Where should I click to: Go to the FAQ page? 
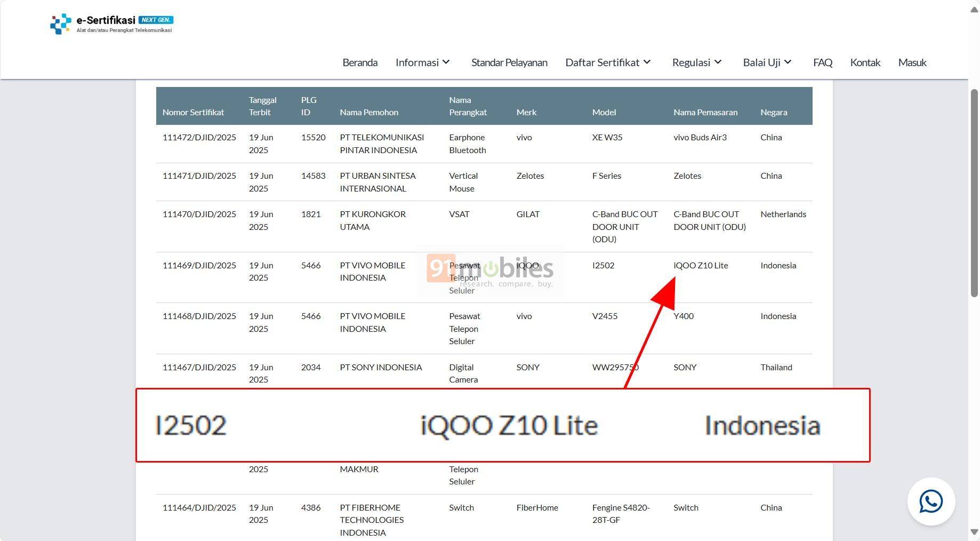tap(823, 62)
